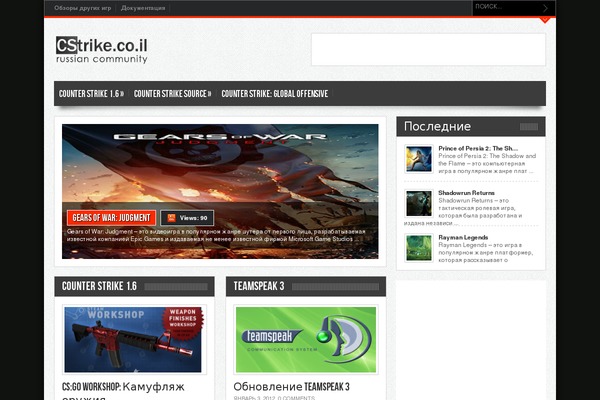Open the CS:GO Workshop weapon image
The image size is (600, 400).
pyautogui.click(x=133, y=340)
